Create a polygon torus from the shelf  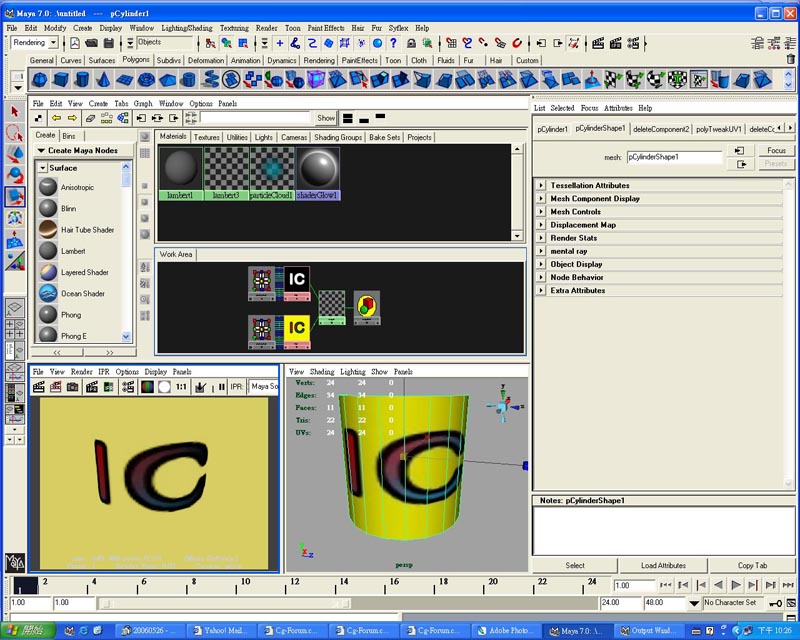[x=146, y=80]
